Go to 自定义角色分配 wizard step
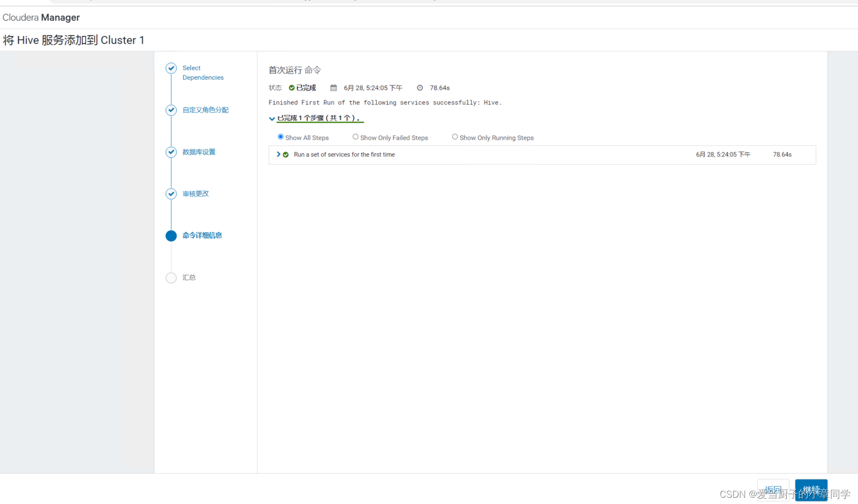858x504 pixels. [x=205, y=110]
